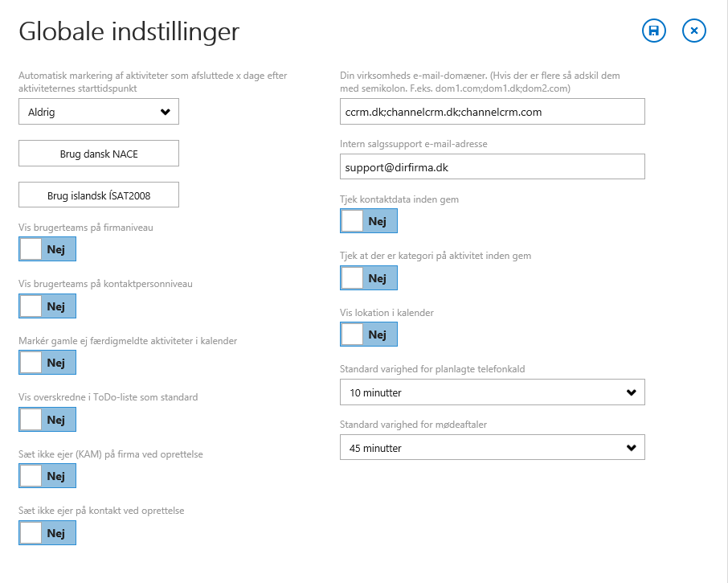Viewport: 728px width, 583px height.
Task: Toggle Vis brugerteams på kontaktpersonniveau switch
Action: pos(47,306)
